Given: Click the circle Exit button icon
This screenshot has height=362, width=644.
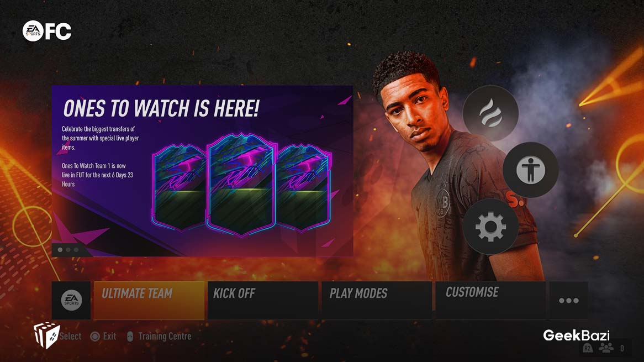Looking at the screenshot, I should 95,337.
